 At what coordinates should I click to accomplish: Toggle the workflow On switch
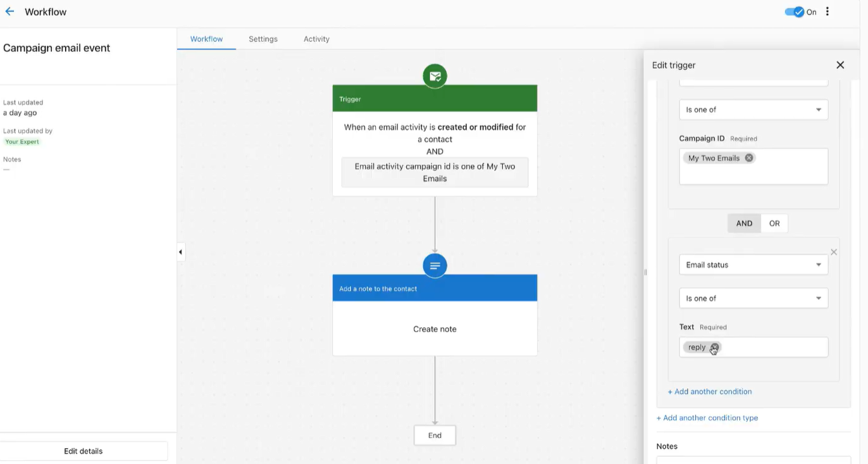coord(795,11)
